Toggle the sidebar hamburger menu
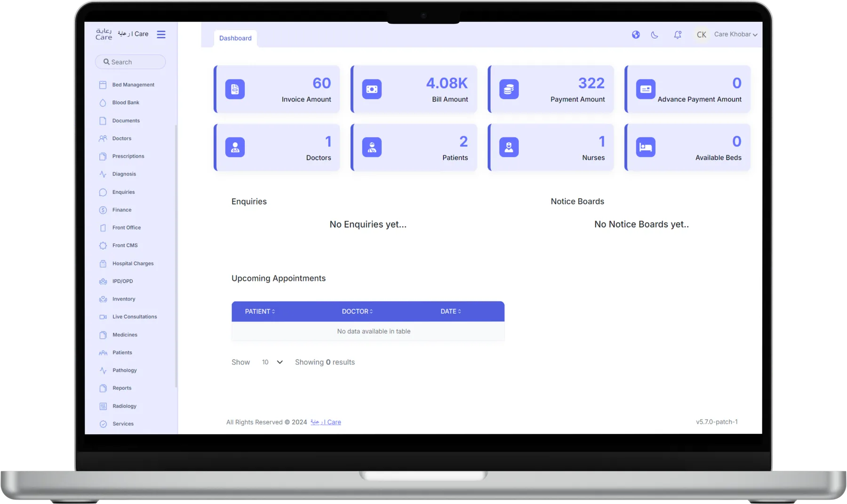847x504 pixels. [x=161, y=34]
